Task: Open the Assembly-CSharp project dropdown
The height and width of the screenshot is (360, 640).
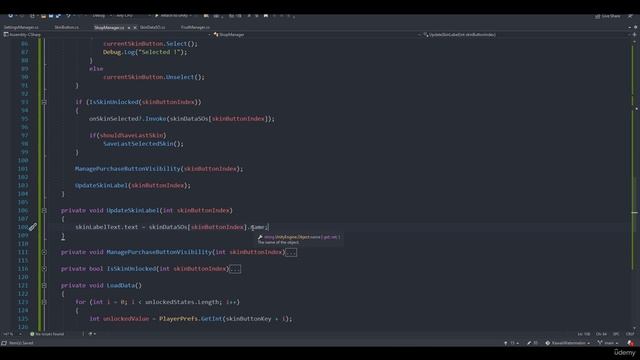Action: [x=106, y=35]
